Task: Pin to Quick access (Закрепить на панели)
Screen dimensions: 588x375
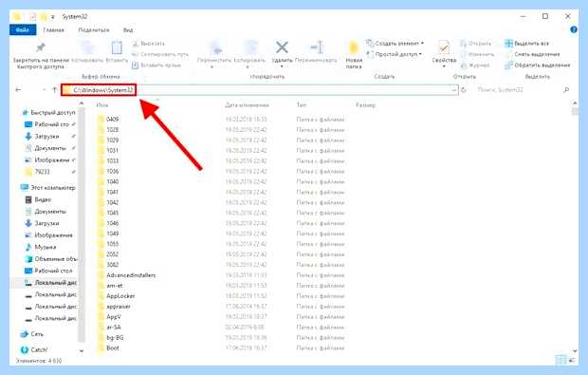Action: click(41, 56)
